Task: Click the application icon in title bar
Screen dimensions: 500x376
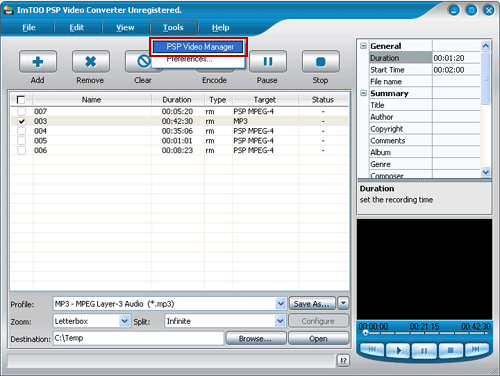Action: point(8,10)
